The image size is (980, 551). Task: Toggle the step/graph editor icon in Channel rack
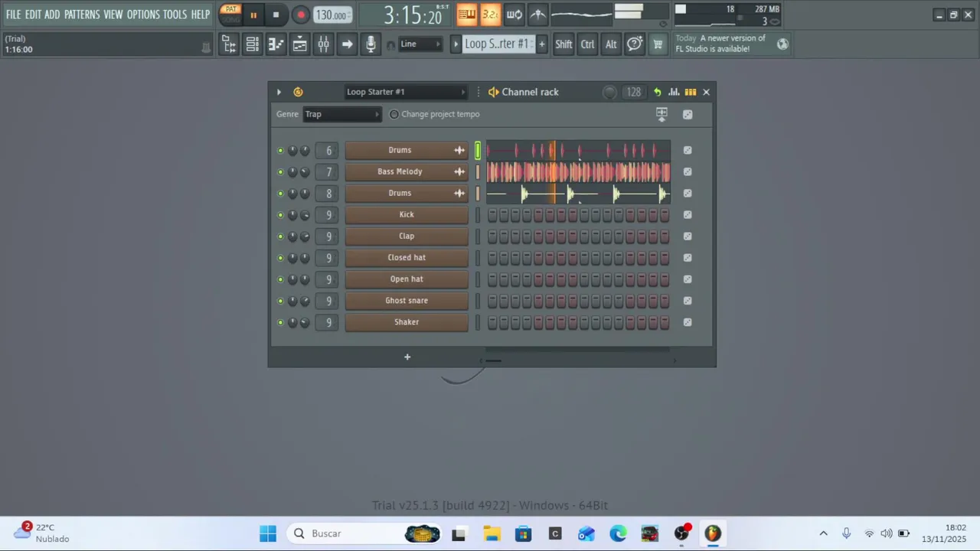tap(690, 92)
